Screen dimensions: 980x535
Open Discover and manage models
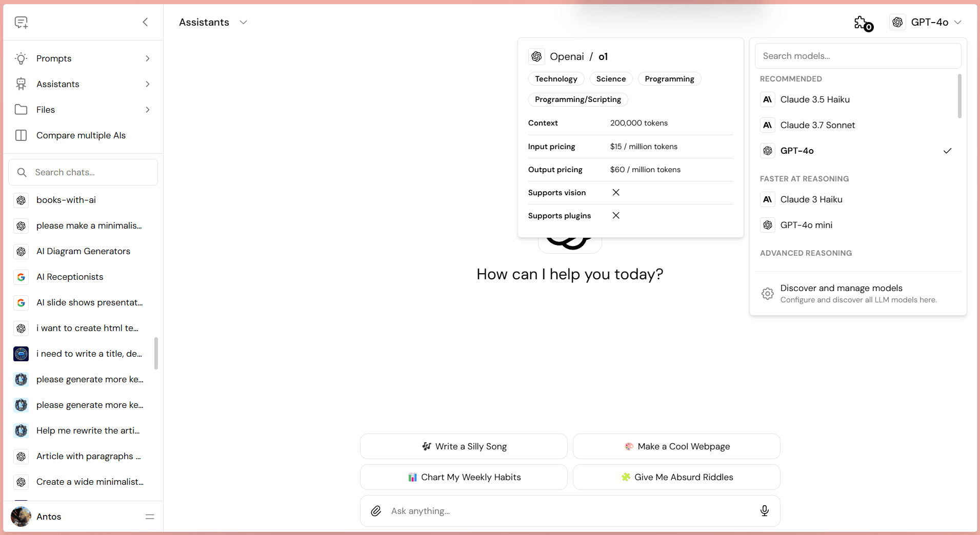(858, 294)
